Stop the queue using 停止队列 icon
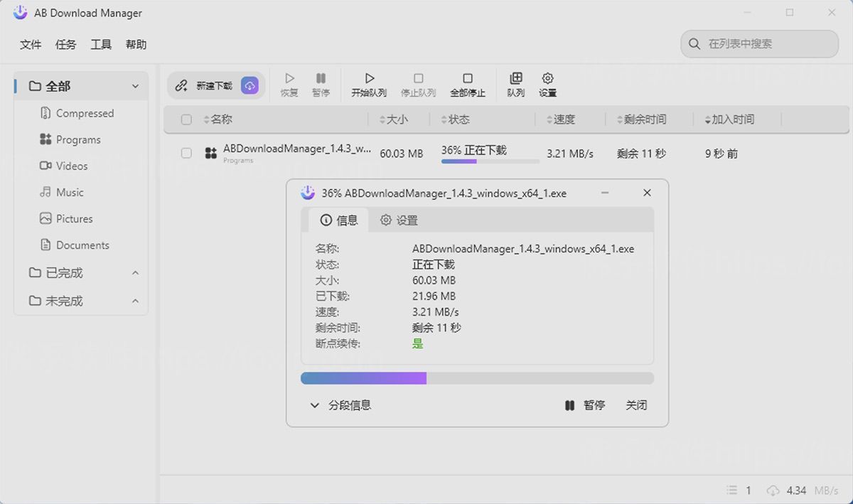The width and height of the screenshot is (853, 504). (x=419, y=83)
